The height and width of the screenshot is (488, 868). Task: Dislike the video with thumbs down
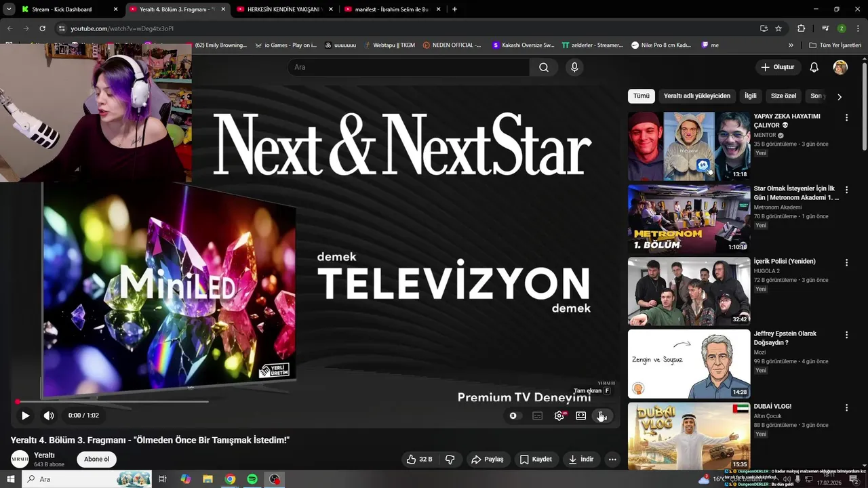coord(450,459)
